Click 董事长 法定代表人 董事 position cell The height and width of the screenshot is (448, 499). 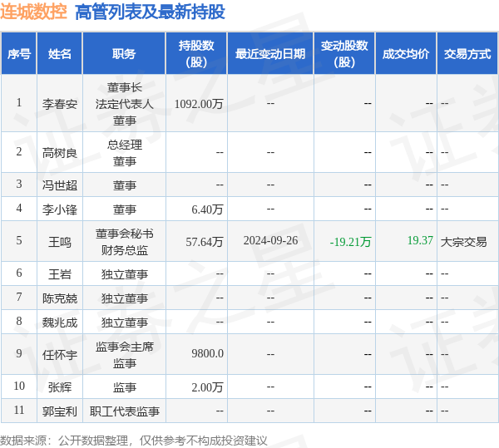pos(125,104)
